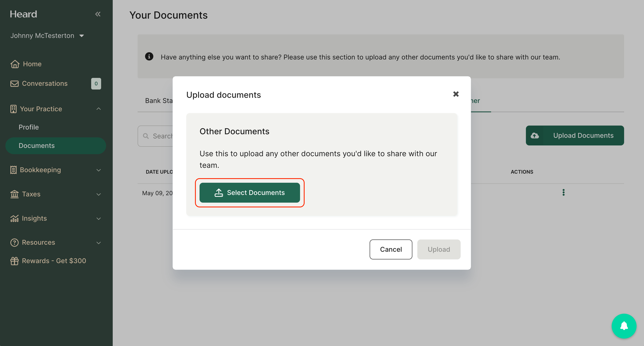Collapse the sidebar with the double-chevron icon
Image resolution: width=644 pixels, height=346 pixels.
coord(98,14)
